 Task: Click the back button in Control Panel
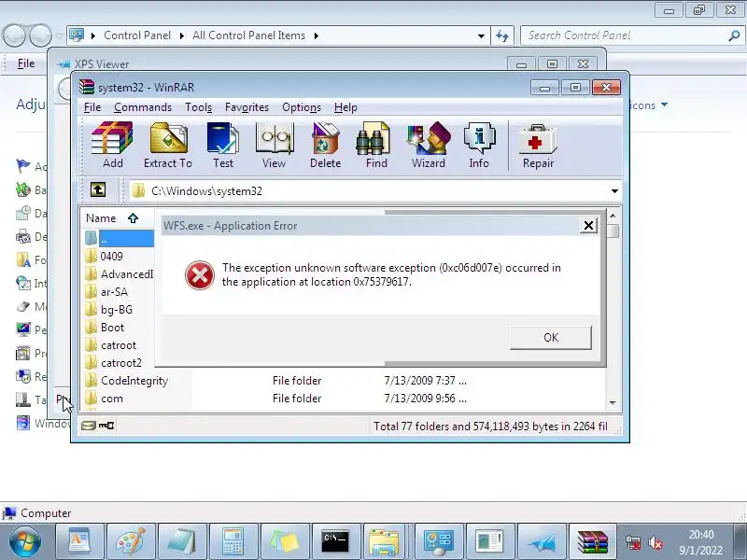click(14, 35)
